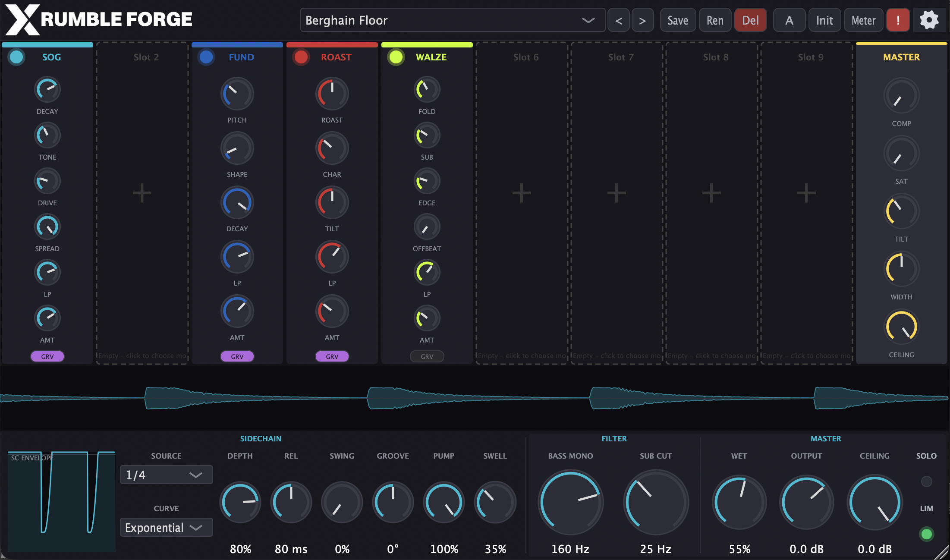Toggle the SOG module power circle
Viewport: 950px width, 560px height.
(x=16, y=57)
